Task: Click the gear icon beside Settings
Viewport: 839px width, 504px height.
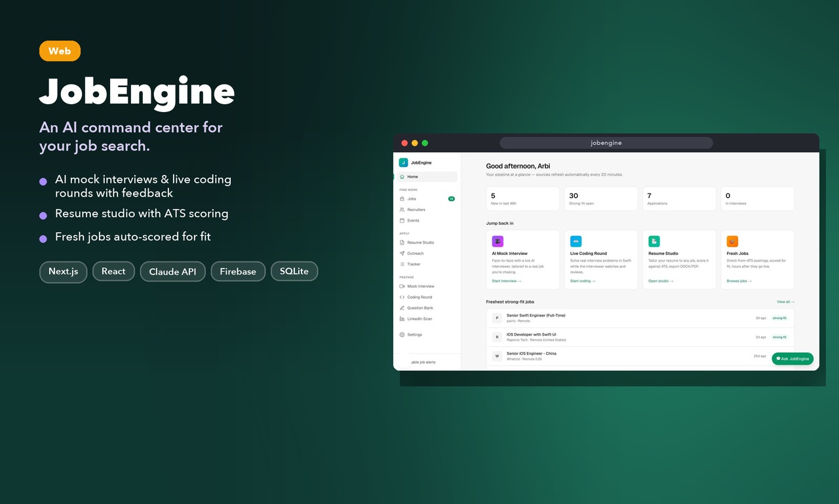Action: click(402, 335)
